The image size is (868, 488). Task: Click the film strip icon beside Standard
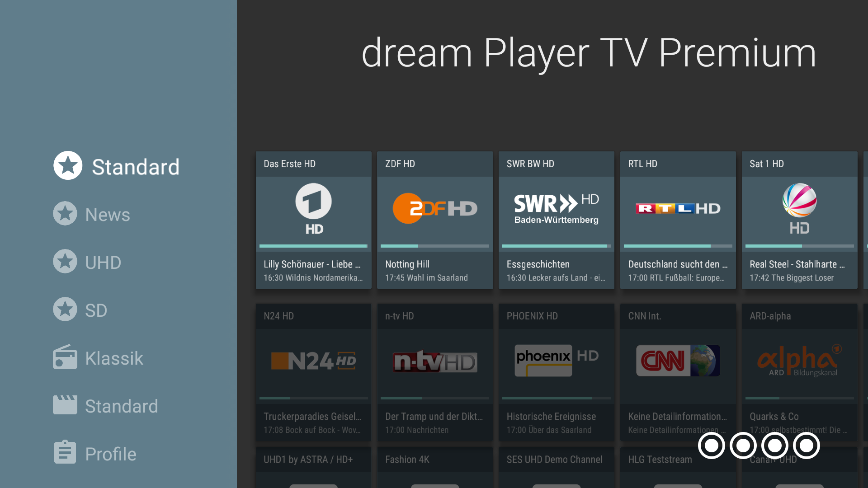click(x=65, y=405)
